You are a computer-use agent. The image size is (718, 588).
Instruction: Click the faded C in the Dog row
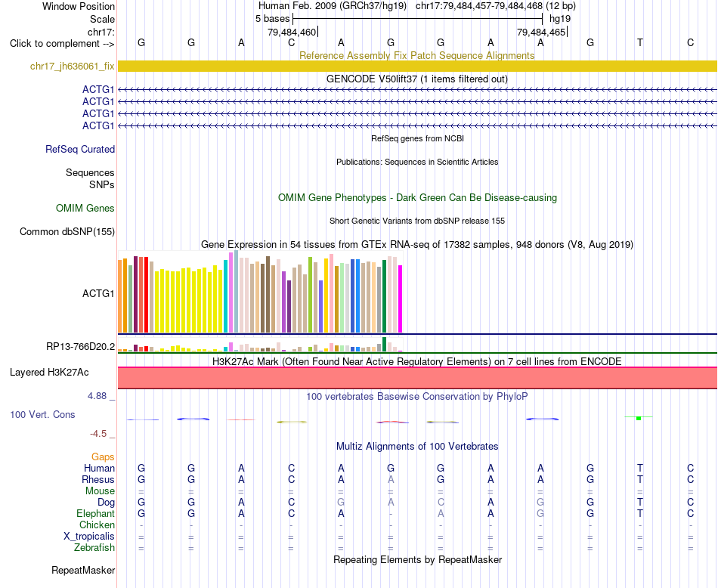441,503
